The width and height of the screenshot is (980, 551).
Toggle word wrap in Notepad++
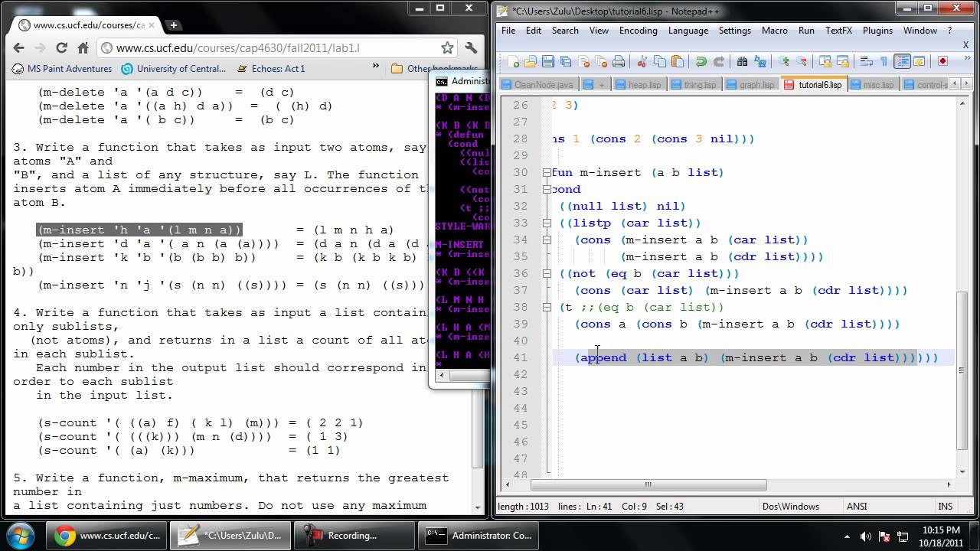pos(866,61)
